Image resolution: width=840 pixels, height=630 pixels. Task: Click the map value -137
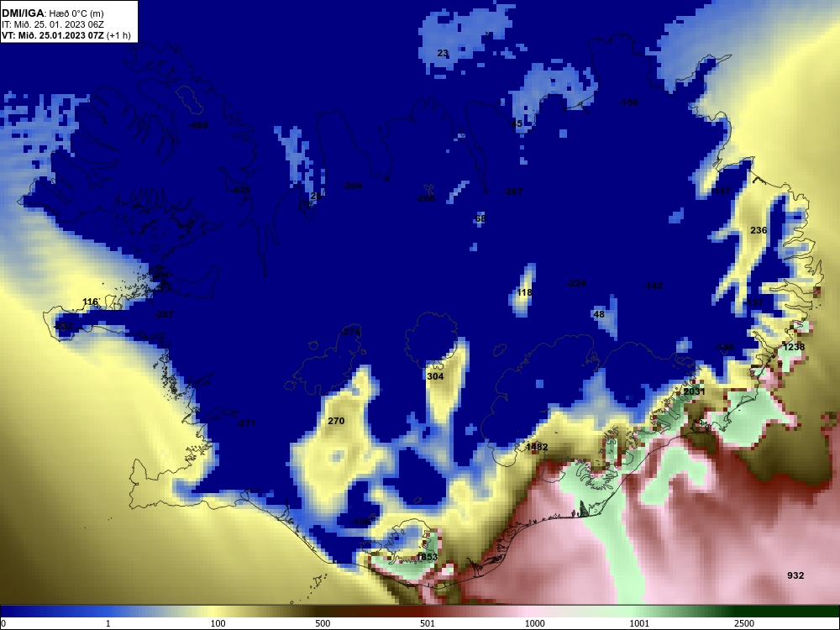753,302
